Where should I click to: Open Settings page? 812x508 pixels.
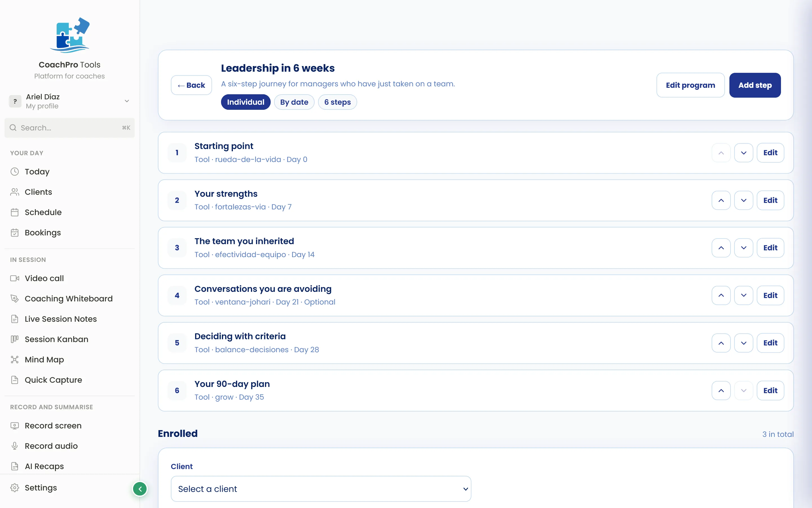[x=41, y=488]
